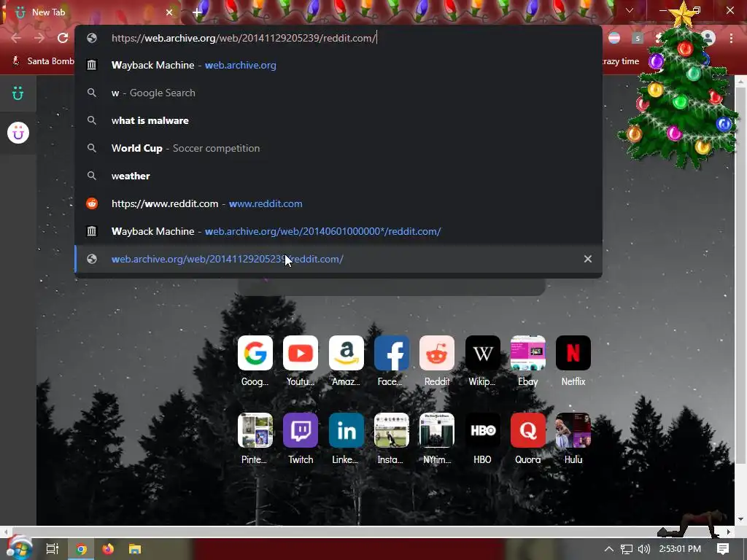Open Firefox from the taskbar
747x560 pixels.
108,549
